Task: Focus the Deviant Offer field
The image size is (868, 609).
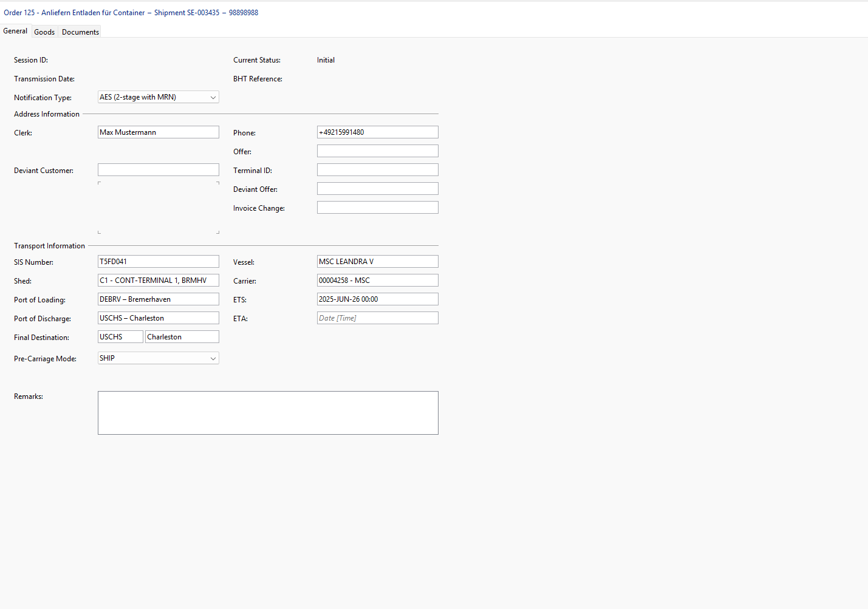Action: click(x=378, y=189)
